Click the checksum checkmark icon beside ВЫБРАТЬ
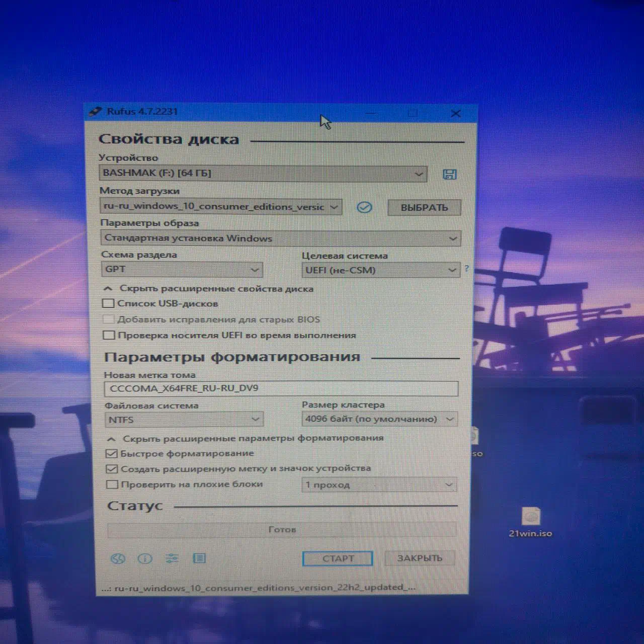The height and width of the screenshot is (644, 644). point(364,207)
